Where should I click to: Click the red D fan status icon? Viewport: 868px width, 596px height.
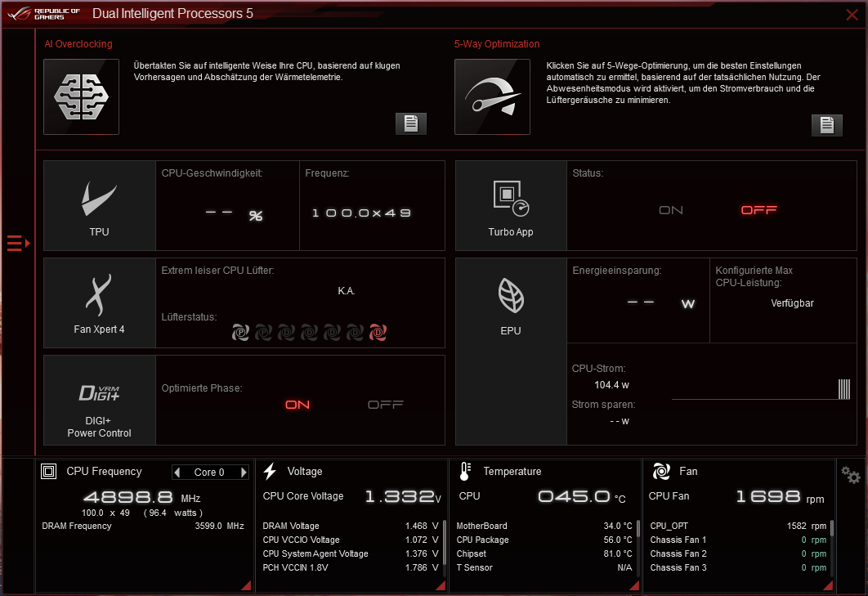tap(378, 333)
